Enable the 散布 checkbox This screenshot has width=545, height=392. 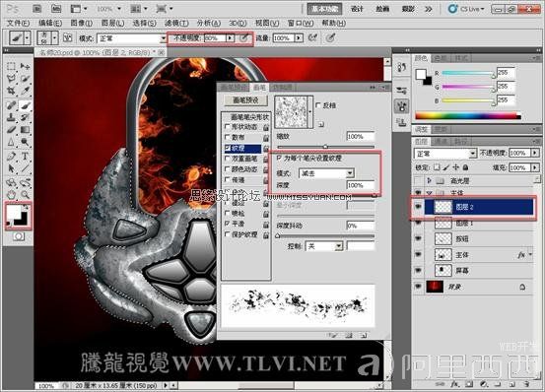pyautogui.click(x=228, y=137)
